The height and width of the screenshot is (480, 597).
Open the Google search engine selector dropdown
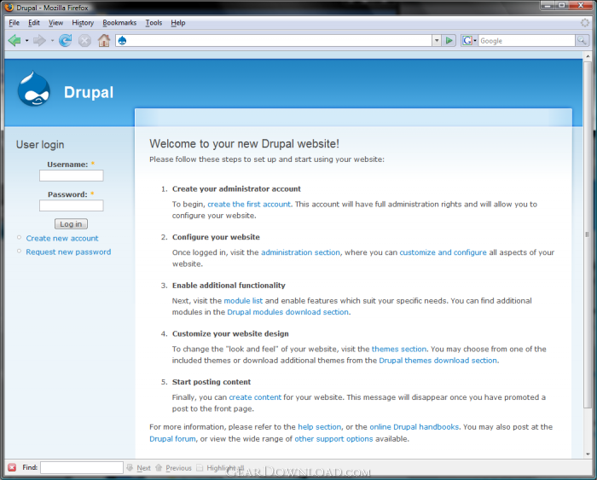coord(469,40)
